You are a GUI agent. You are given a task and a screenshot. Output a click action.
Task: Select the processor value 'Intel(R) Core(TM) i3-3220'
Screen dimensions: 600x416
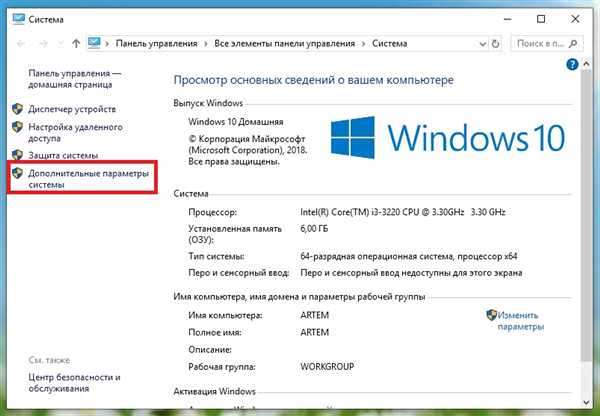pyautogui.click(x=403, y=212)
